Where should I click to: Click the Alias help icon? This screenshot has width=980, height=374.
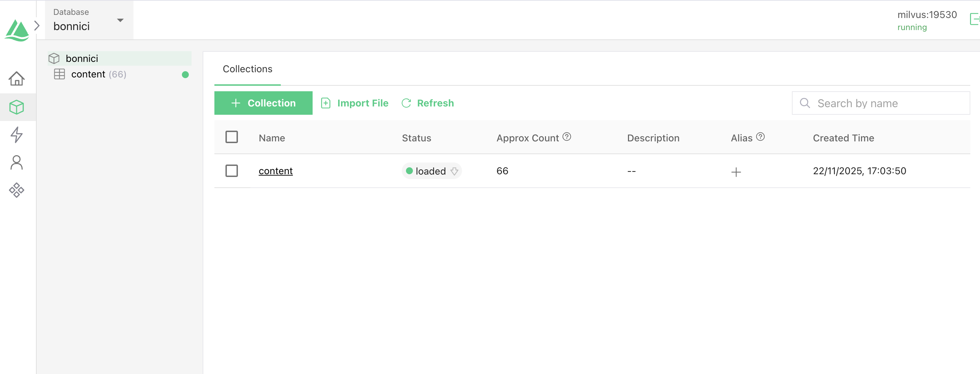(x=760, y=137)
